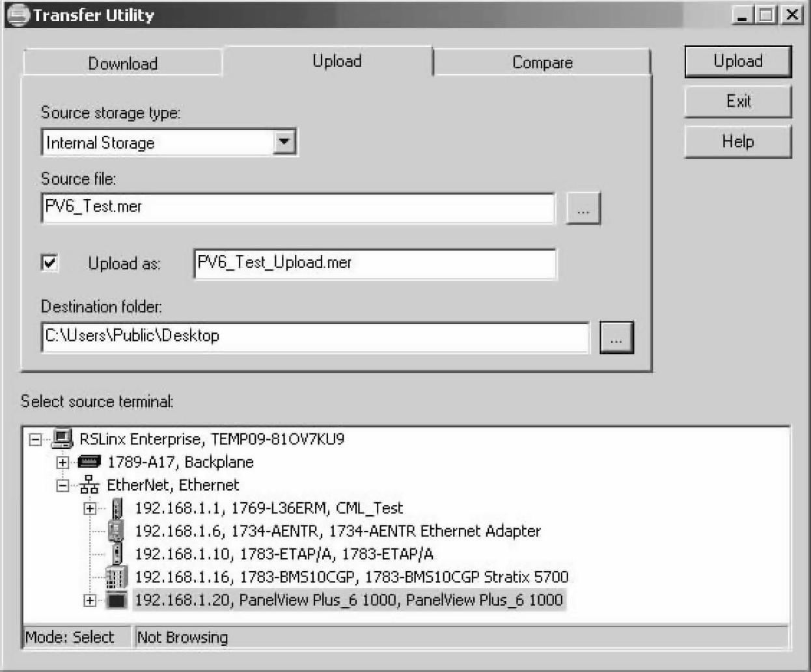The width and height of the screenshot is (811, 672).
Task: Select 192.168.1.1, 1769-L36ERM, CML_Test
Action: click(x=269, y=508)
